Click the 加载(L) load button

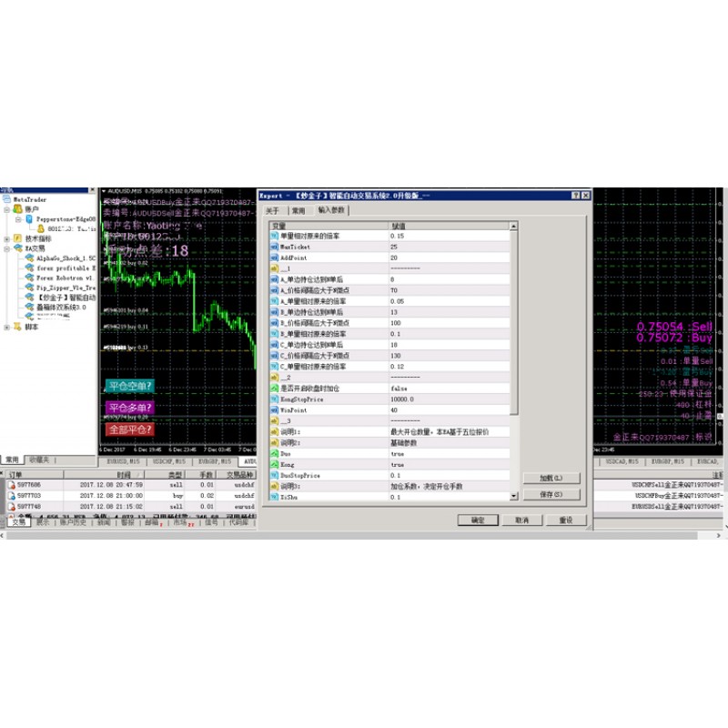click(551, 478)
